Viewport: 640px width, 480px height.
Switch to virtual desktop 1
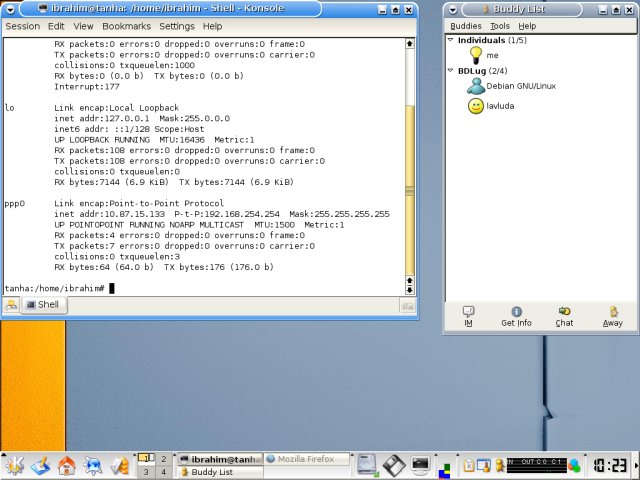pyautogui.click(x=146, y=459)
